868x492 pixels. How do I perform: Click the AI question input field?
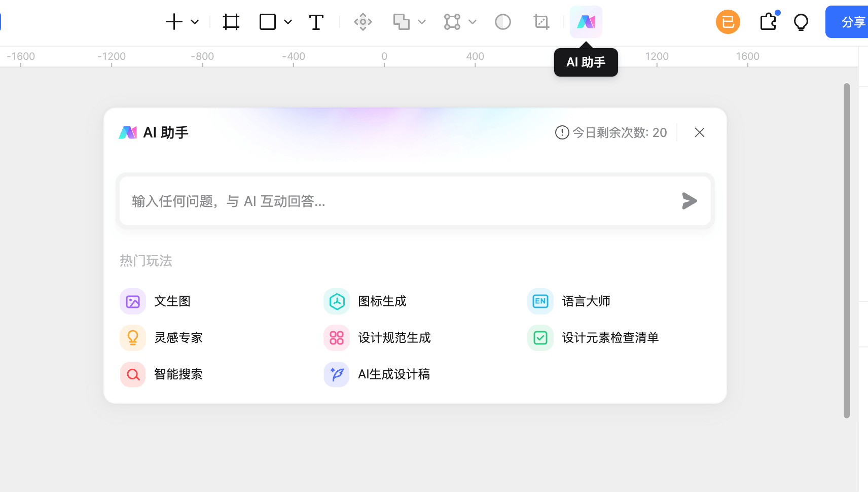click(355, 201)
